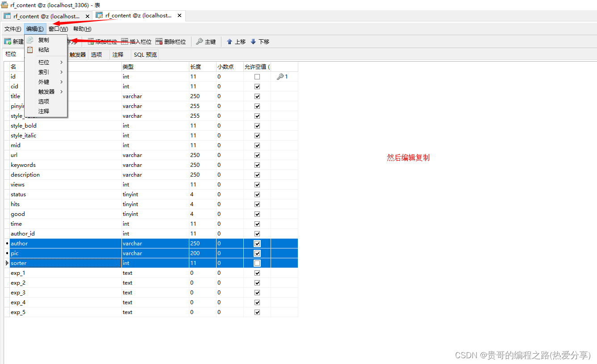Toggle allow-null checkbox for exp_1 row
This screenshot has width=597, height=364.
257,273
